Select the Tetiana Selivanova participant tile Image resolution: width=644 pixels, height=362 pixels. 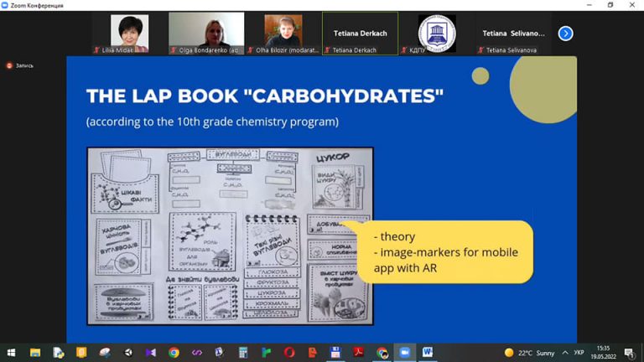click(x=513, y=34)
